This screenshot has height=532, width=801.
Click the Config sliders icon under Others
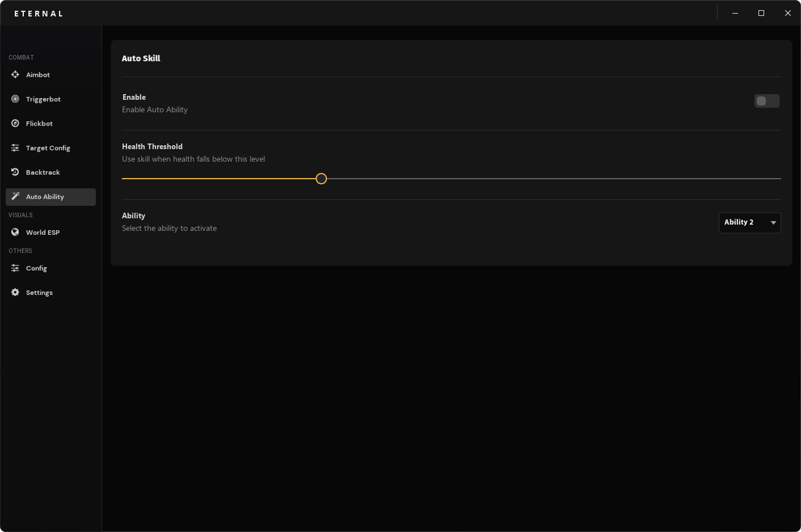click(15, 268)
